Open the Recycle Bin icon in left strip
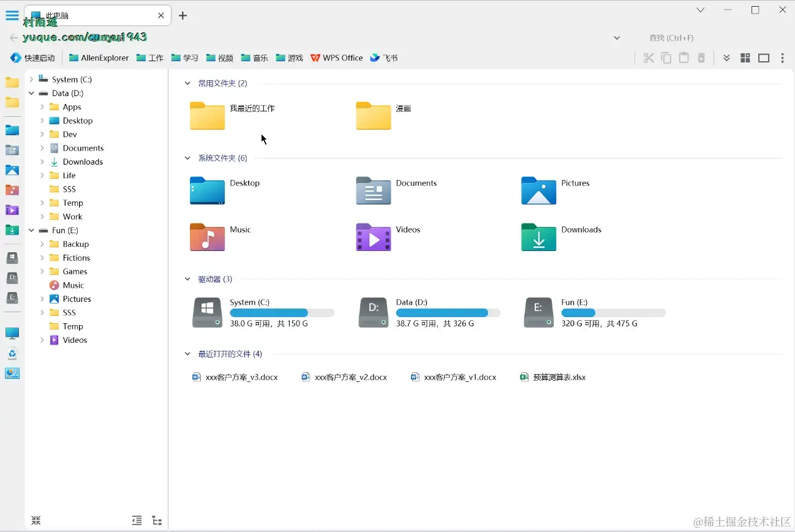Screen dimensions: 795x532 click(x=12, y=353)
